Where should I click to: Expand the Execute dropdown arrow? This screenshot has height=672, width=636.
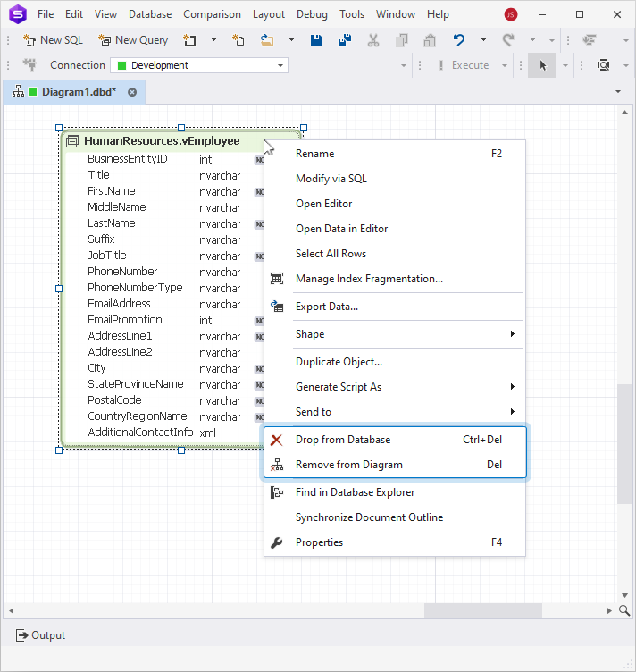click(x=505, y=65)
